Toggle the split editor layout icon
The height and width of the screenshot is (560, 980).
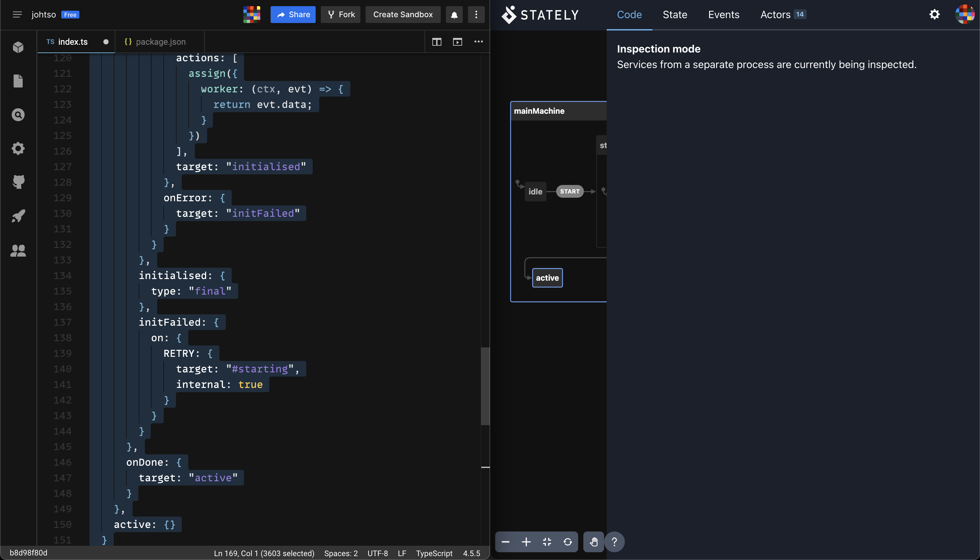(437, 42)
